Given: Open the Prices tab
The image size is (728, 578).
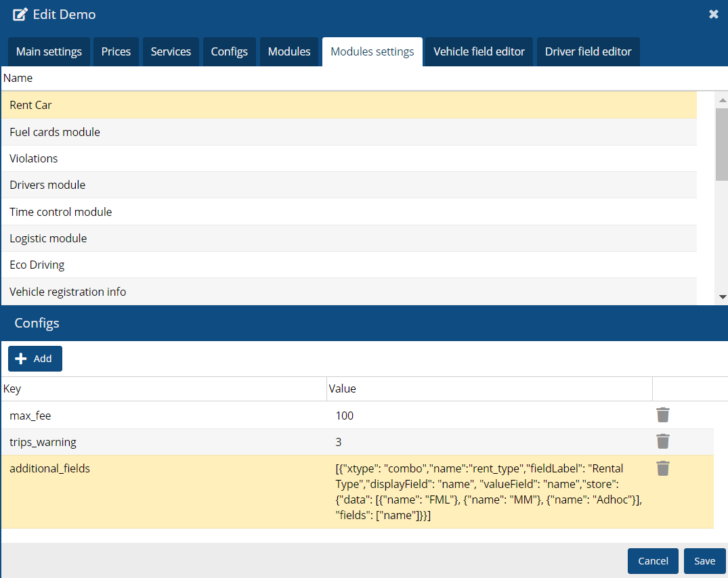Looking at the screenshot, I should tap(116, 52).
